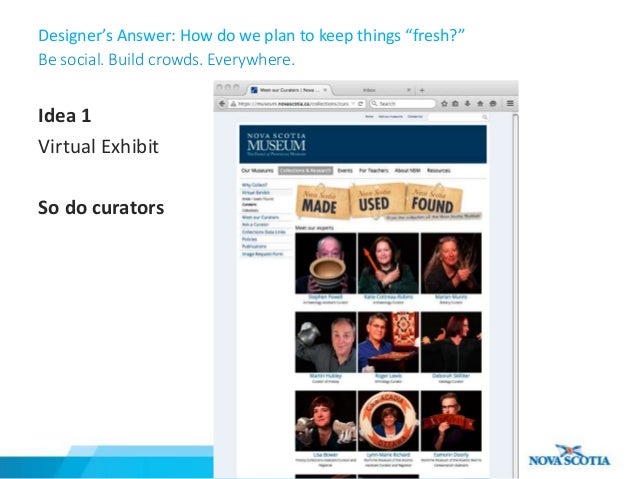Bookmark this page using the star icon
Screen dimensions: 638x479
tap(444, 104)
